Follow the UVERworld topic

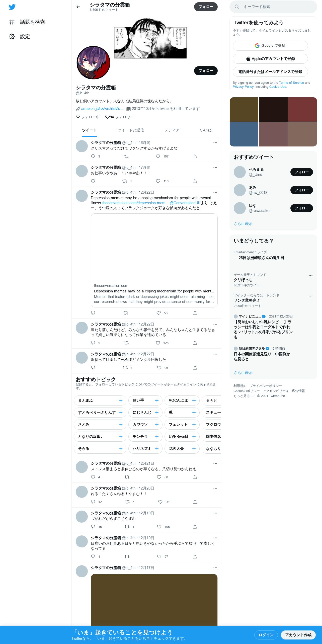pyautogui.click(x=194, y=437)
